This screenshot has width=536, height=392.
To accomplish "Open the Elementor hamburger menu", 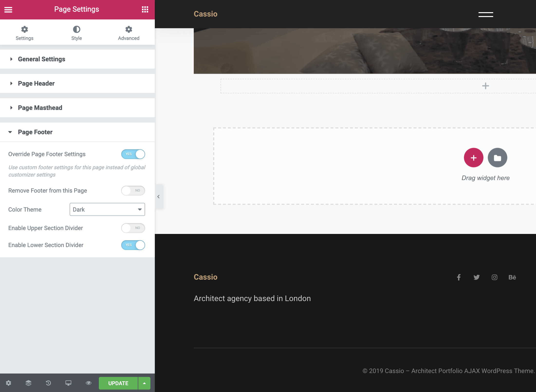I will (x=8, y=10).
